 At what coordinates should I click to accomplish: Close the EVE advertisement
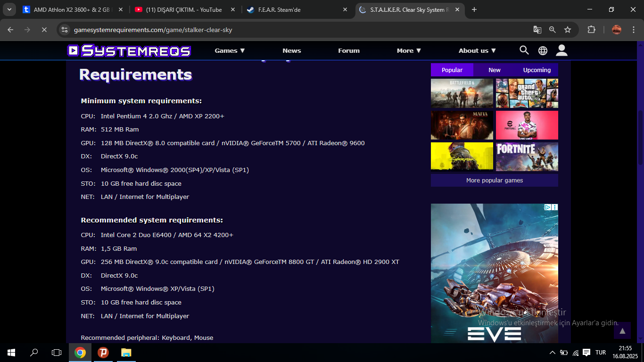(555, 207)
